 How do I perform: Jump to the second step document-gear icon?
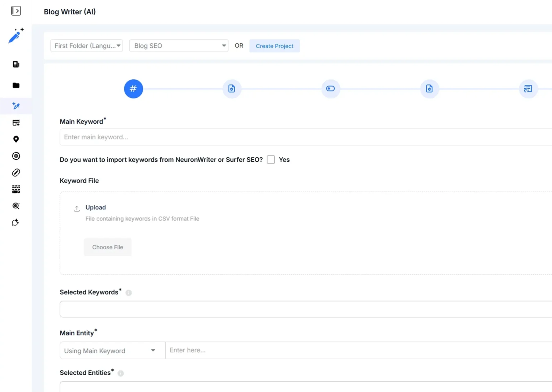point(232,89)
